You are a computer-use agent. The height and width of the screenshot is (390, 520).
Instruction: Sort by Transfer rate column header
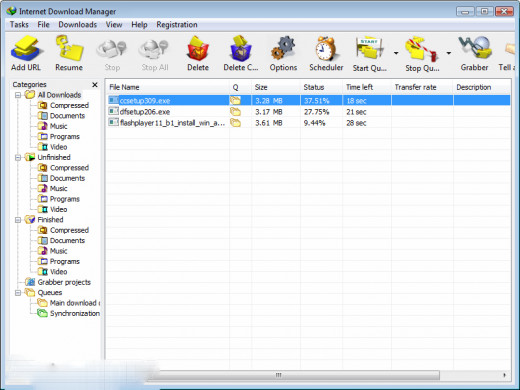pyautogui.click(x=422, y=87)
